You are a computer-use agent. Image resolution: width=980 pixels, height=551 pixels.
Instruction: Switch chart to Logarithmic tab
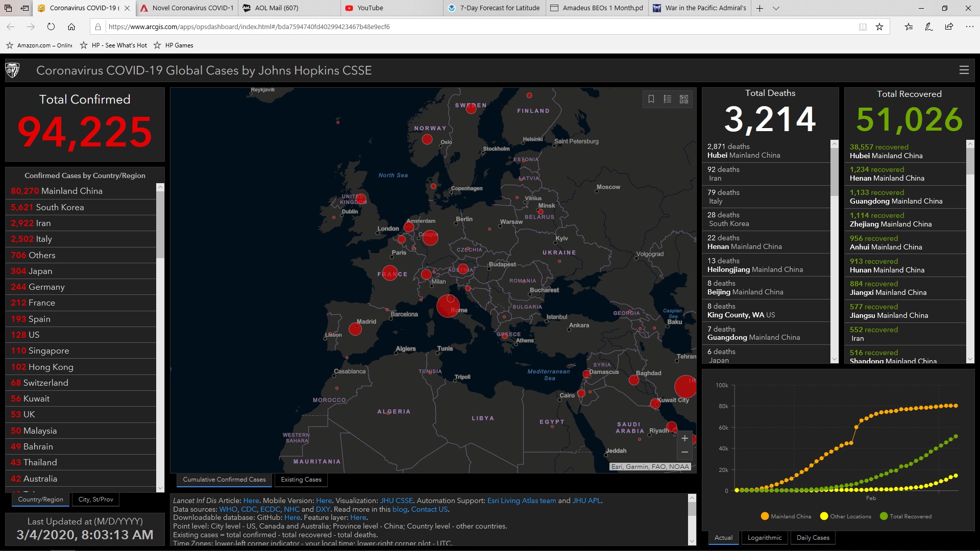(x=765, y=538)
